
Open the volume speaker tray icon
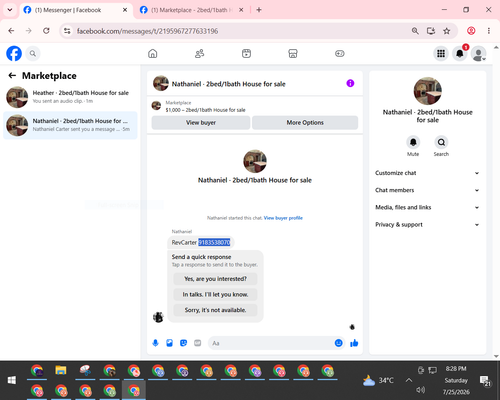point(421,390)
